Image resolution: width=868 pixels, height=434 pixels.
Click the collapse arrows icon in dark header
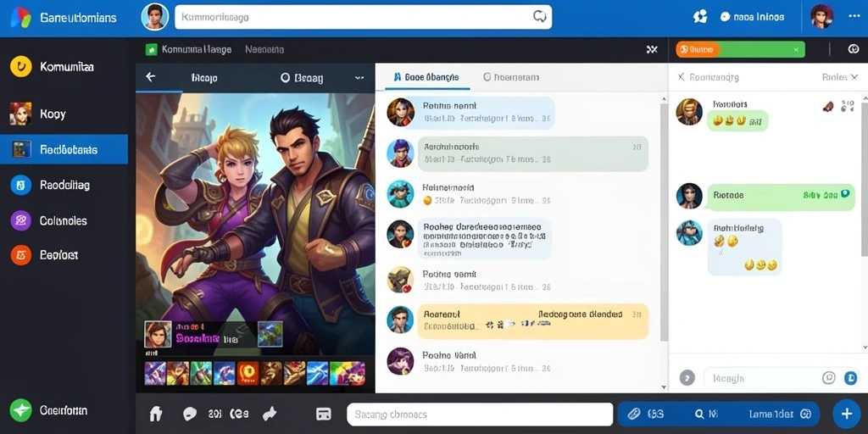click(x=652, y=50)
